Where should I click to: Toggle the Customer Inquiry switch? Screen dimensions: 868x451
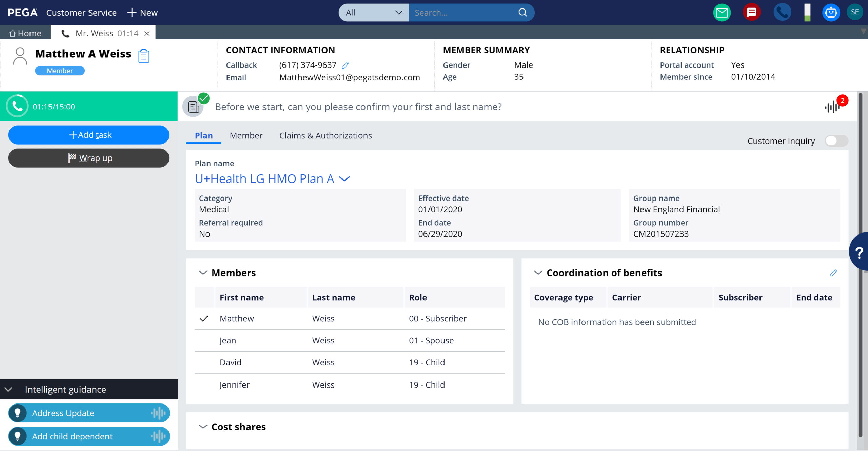pos(836,141)
